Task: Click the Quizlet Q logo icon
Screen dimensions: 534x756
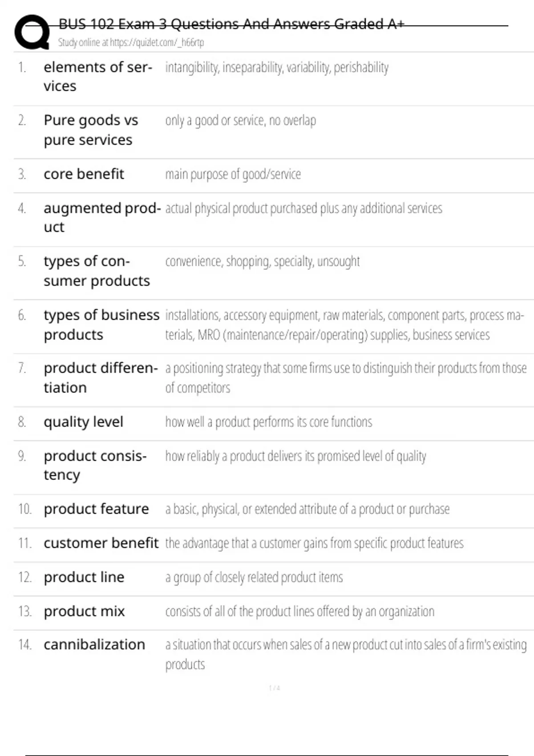Action: (x=32, y=32)
